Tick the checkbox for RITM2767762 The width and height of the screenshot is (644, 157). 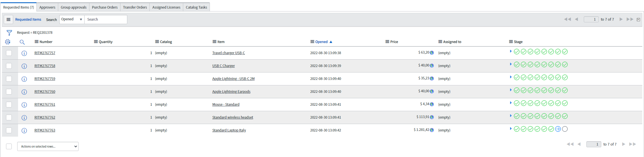(x=9, y=117)
